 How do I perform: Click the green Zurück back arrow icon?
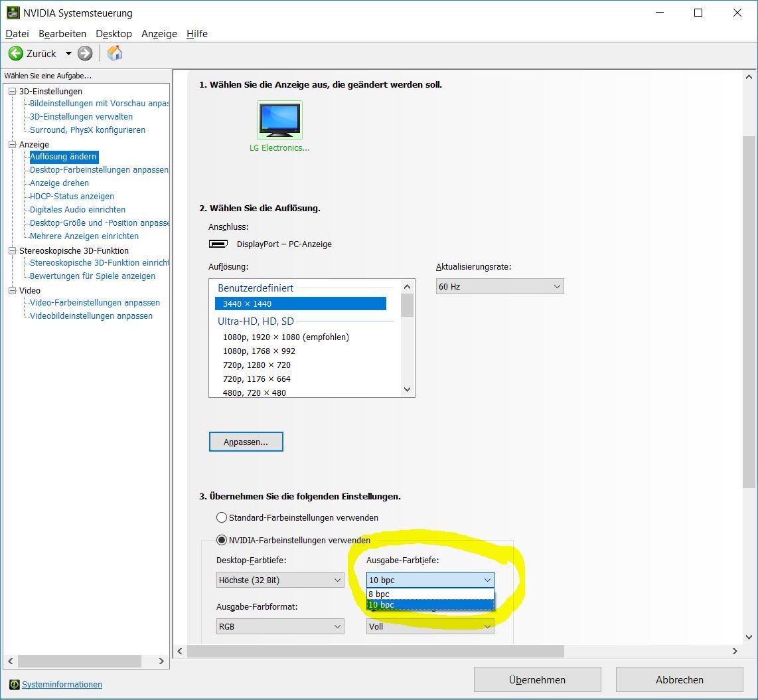point(15,53)
